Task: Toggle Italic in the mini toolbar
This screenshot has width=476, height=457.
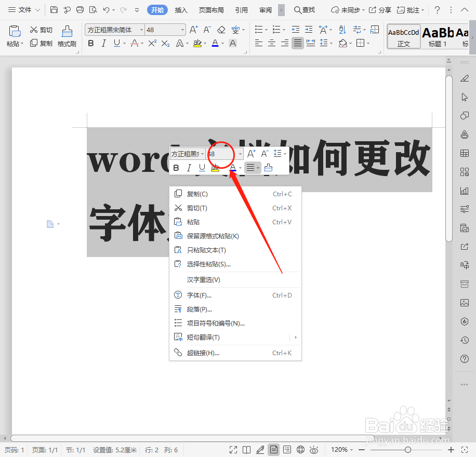Action: [189, 167]
